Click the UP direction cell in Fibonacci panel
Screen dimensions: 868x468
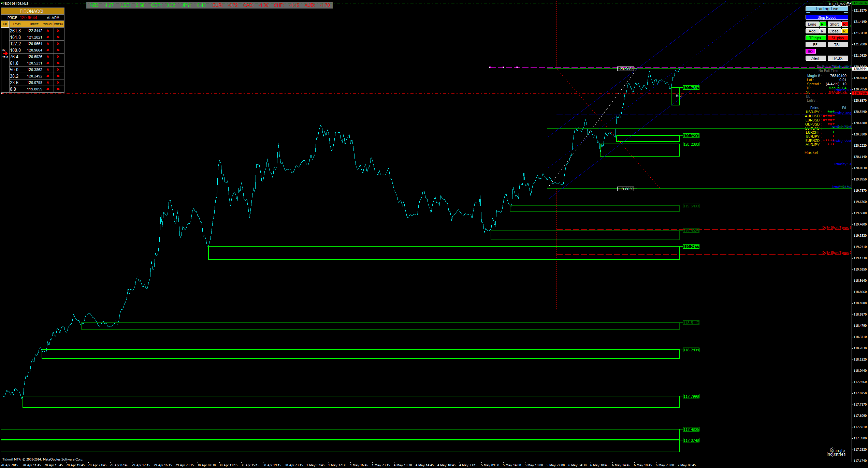pyautogui.click(x=5, y=24)
